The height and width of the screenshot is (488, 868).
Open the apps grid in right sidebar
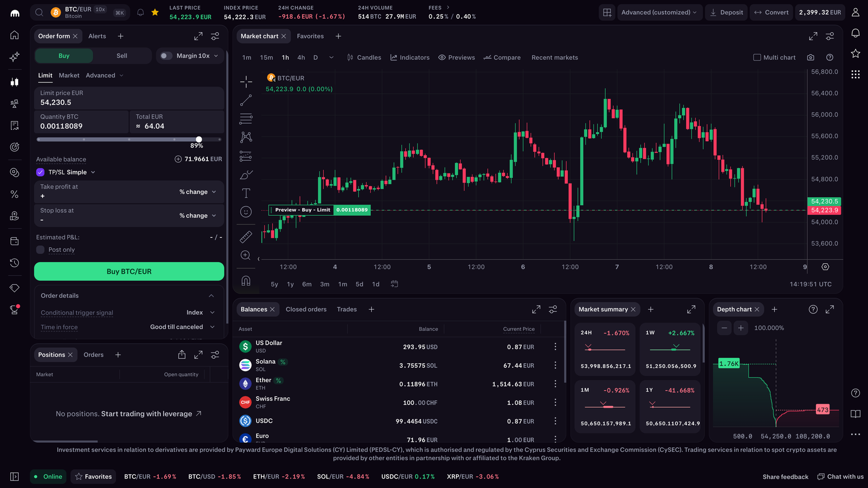856,74
